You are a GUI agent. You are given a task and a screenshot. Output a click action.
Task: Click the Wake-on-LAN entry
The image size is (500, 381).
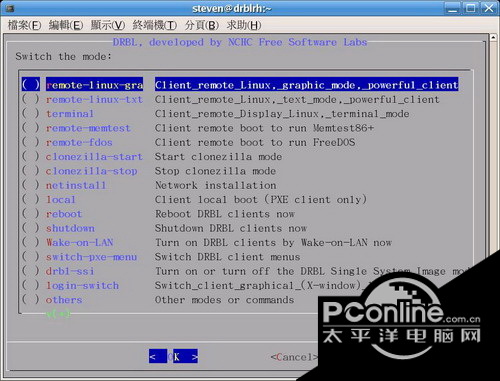[79, 242]
